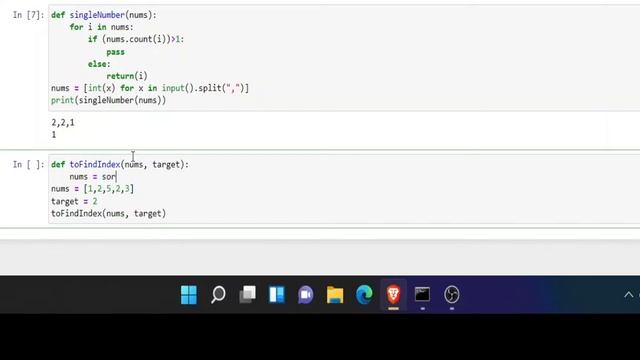Launch Teams Chat from taskbar
The height and width of the screenshot is (360, 640).
click(x=306, y=295)
